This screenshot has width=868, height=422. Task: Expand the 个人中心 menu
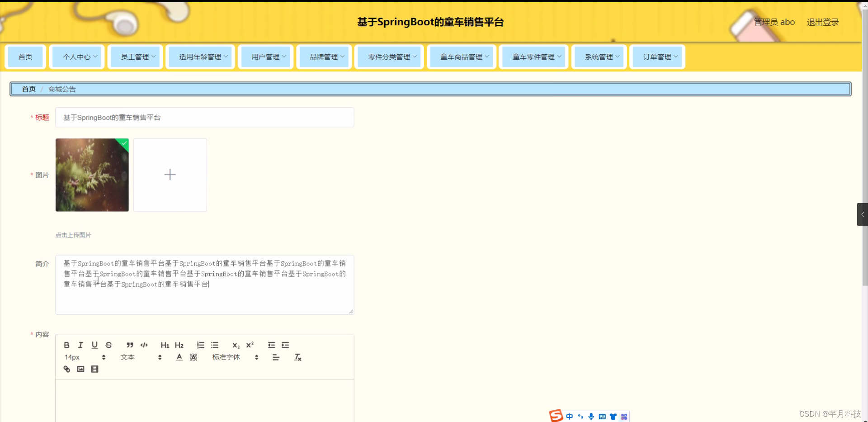(x=77, y=57)
